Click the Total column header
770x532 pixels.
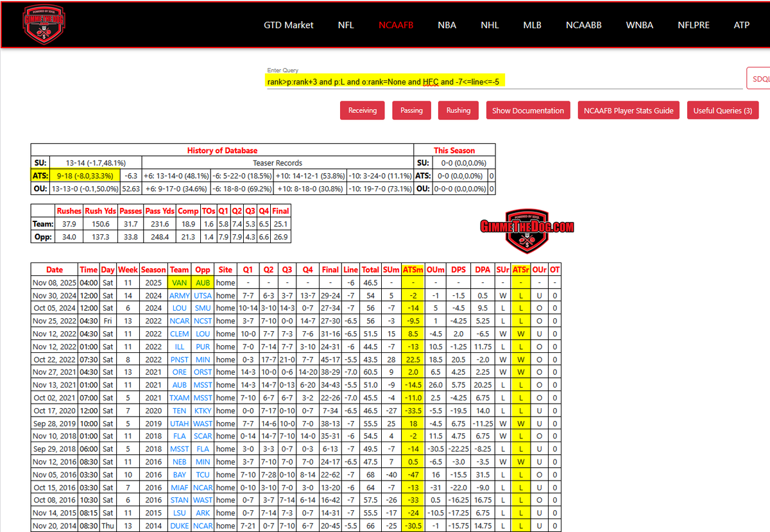pyautogui.click(x=370, y=270)
